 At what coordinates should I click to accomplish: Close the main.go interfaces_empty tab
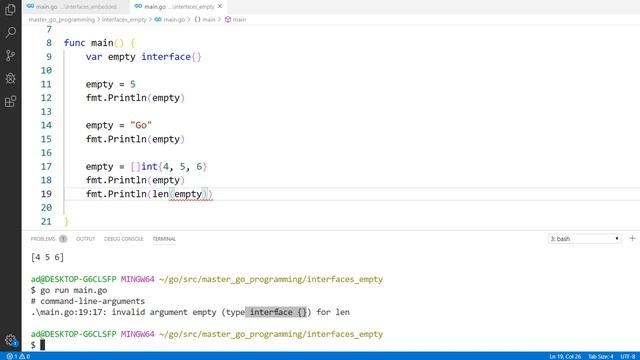(220, 7)
